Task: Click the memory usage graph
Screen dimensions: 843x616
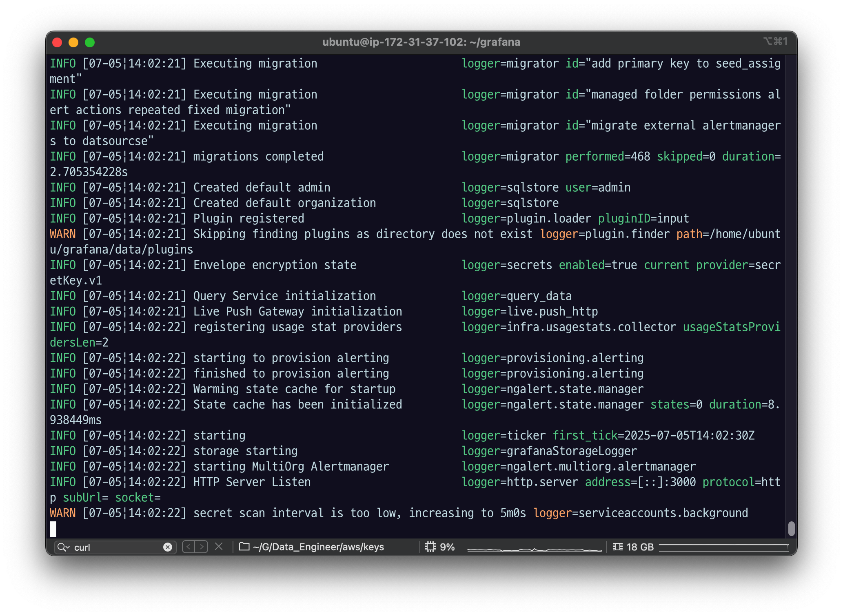Action: pos(724,547)
